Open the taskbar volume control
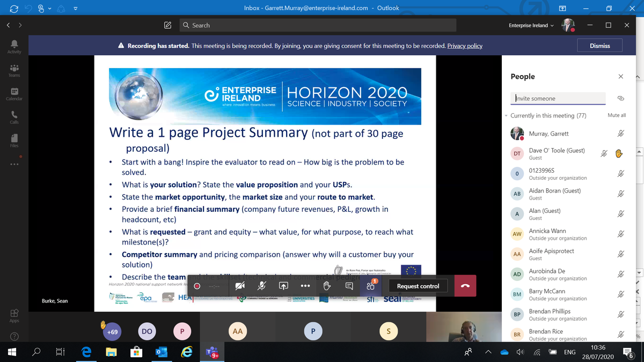 click(520, 352)
